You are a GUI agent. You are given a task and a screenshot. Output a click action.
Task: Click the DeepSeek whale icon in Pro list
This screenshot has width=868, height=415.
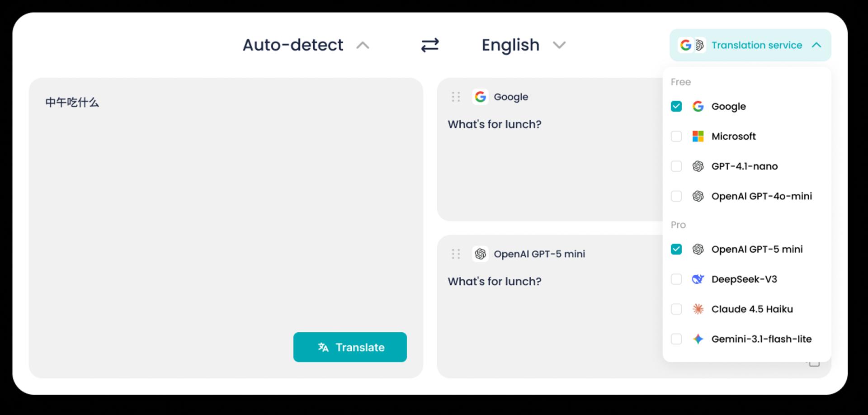698,279
